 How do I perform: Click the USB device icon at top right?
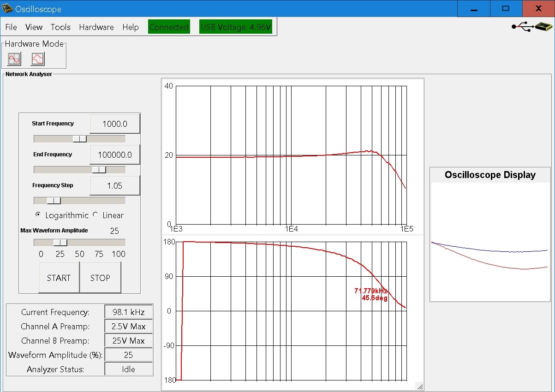531,27
